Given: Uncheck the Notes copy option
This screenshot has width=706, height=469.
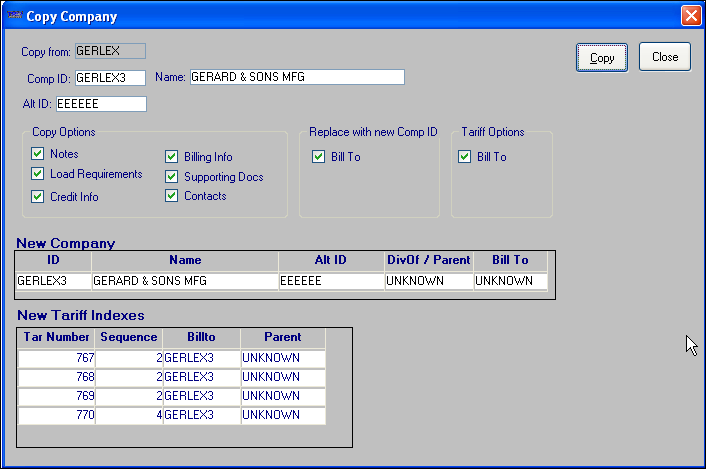Looking at the screenshot, I should click(x=38, y=154).
